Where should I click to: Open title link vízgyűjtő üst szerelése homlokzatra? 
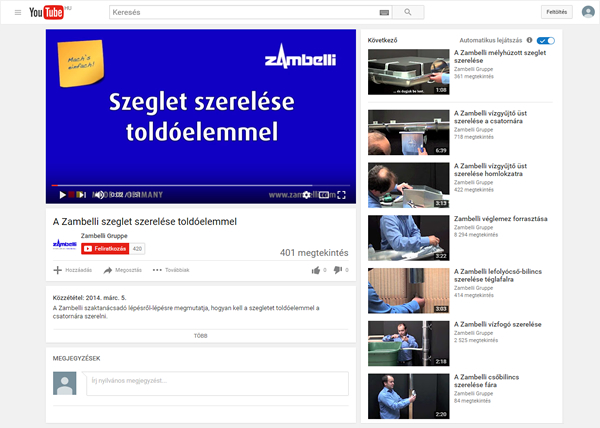coord(490,170)
